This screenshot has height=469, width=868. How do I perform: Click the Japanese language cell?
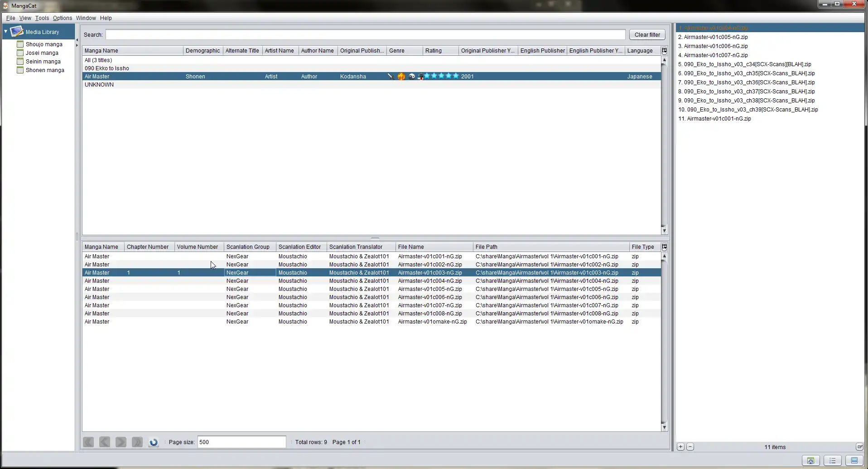(642, 77)
